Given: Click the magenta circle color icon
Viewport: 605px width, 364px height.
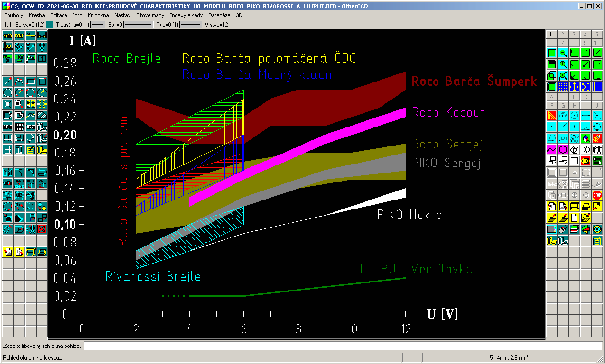Looking at the screenshot, I should (x=563, y=148).
